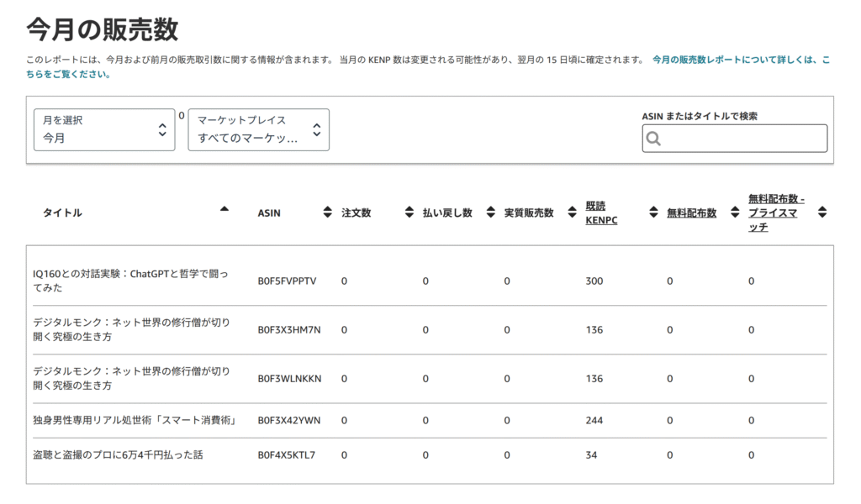Click the タイトル column header text
The image size is (861, 504).
coord(62,213)
